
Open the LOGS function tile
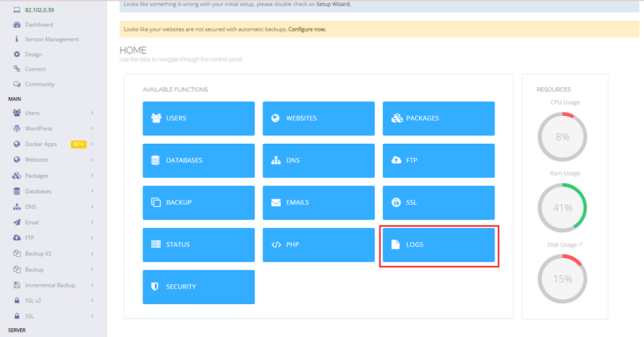pyautogui.click(x=438, y=245)
